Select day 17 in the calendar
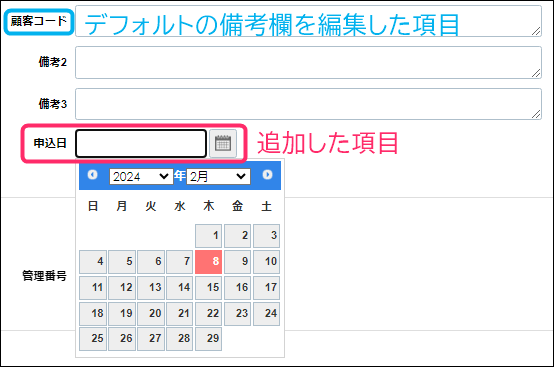Viewport: 554px width, 367px height. coord(266,288)
